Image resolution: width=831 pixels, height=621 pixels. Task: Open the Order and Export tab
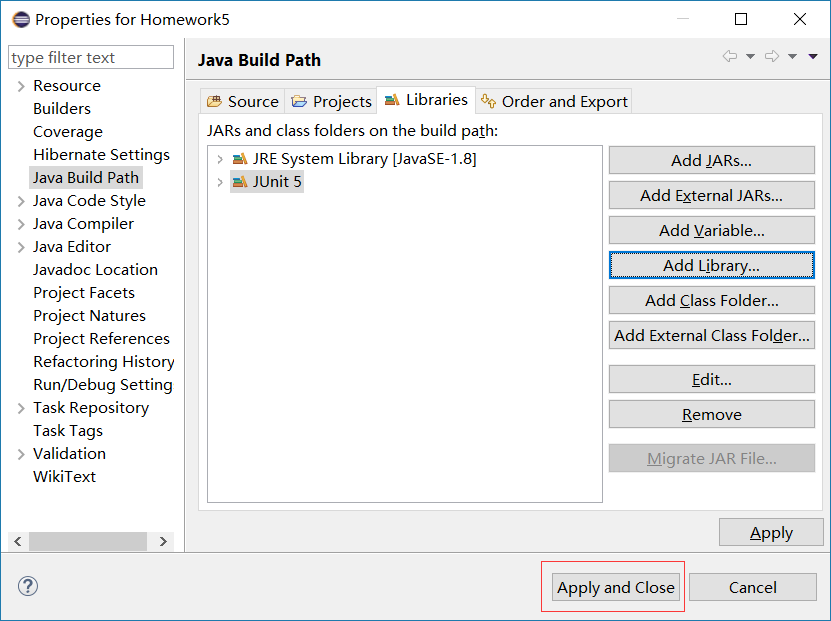(554, 101)
